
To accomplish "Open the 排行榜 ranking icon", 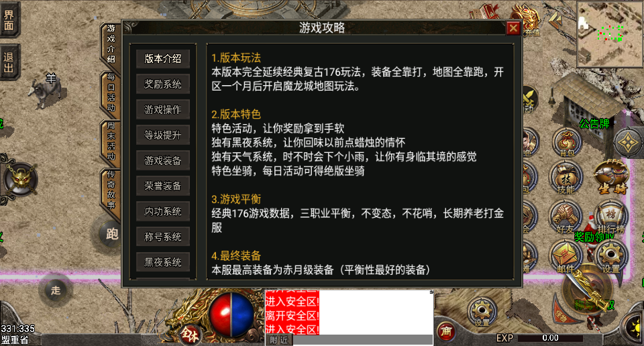I will pyautogui.click(x=610, y=217).
